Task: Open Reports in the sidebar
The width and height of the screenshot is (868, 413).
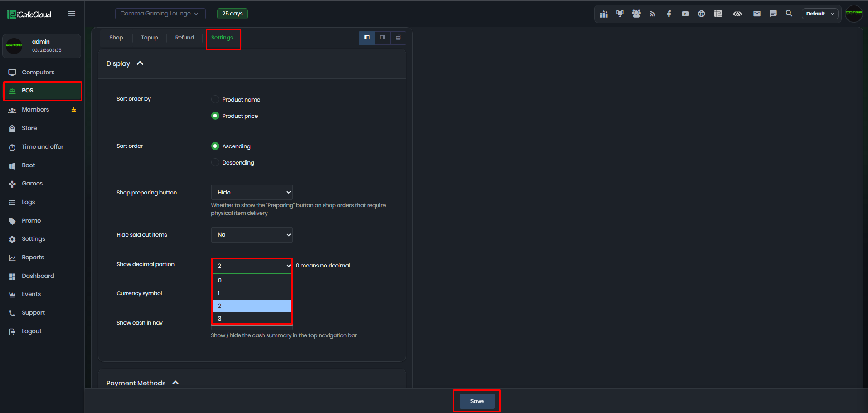Action: click(x=42, y=258)
